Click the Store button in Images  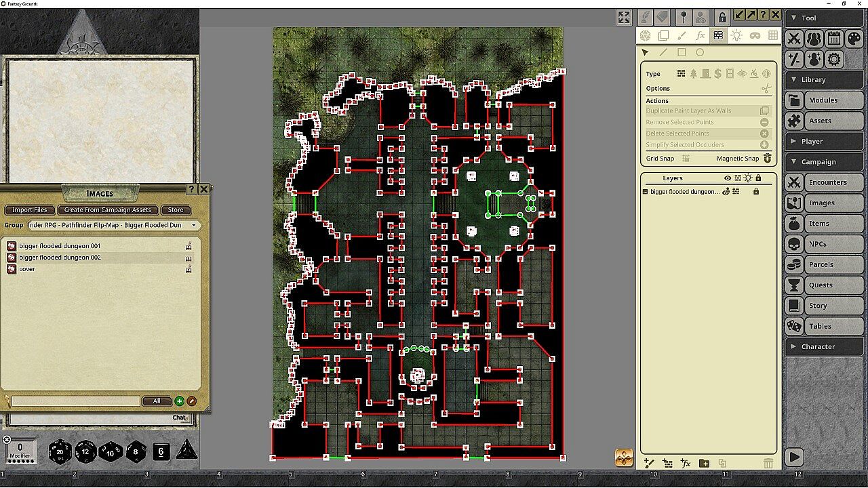[x=176, y=210]
